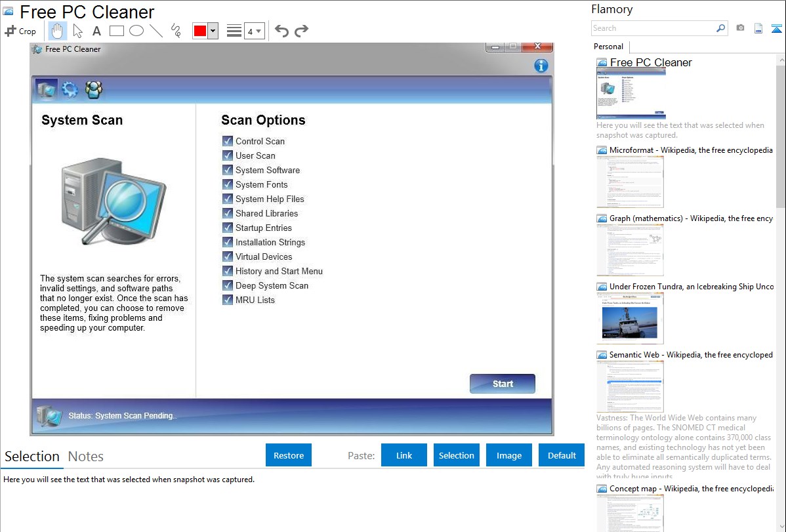Toggle MRU Lists checkbox
This screenshot has width=786, height=532.
click(x=228, y=300)
